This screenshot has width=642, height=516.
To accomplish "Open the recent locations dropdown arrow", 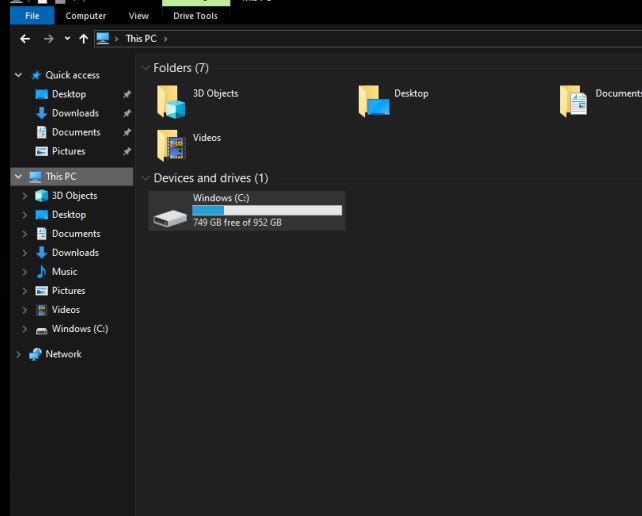I will [x=67, y=38].
